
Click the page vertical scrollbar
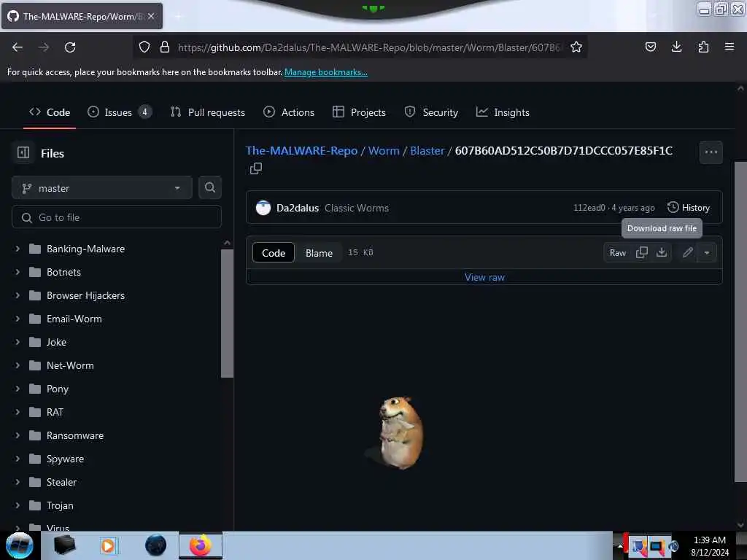pyautogui.click(x=740, y=322)
